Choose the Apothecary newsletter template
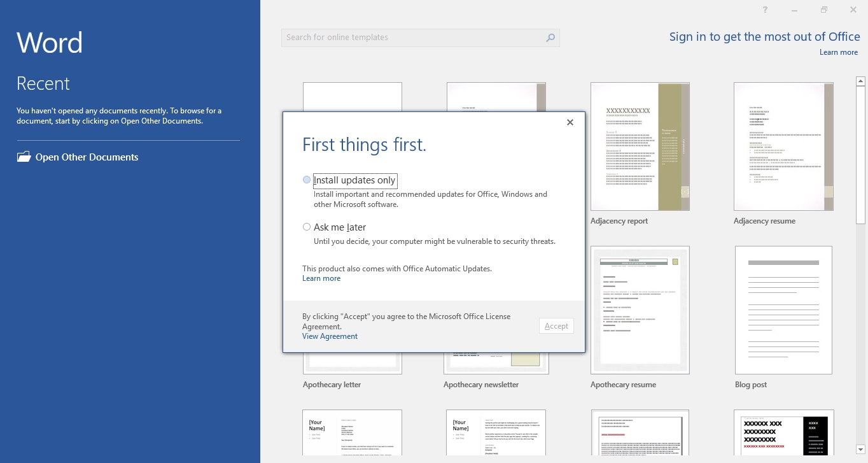868x463 pixels. (x=496, y=363)
